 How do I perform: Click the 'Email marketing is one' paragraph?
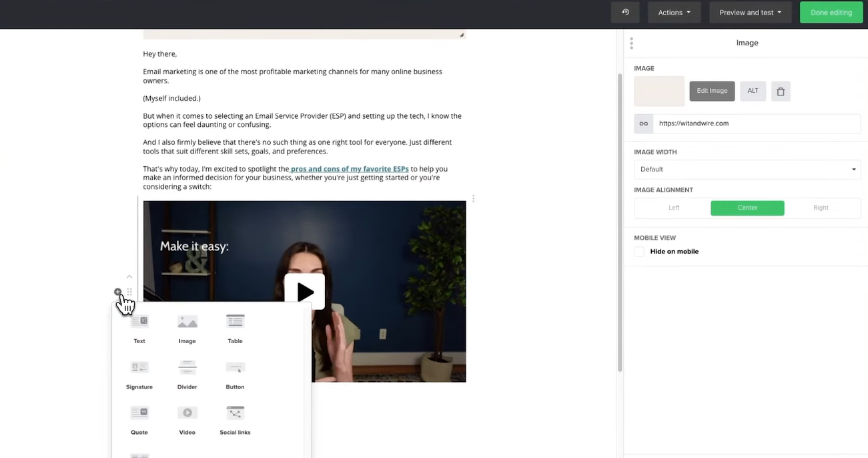tap(292, 76)
